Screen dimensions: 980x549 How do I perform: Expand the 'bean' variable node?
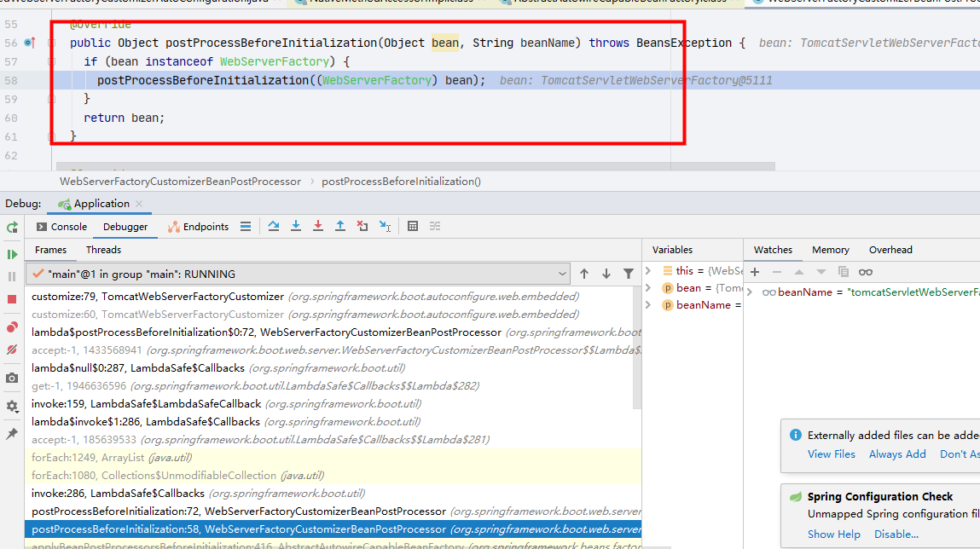649,288
